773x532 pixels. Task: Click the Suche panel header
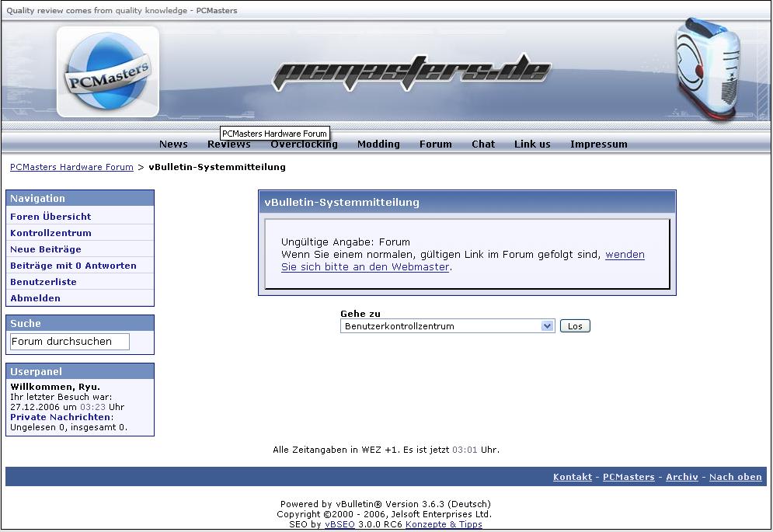tap(80, 323)
